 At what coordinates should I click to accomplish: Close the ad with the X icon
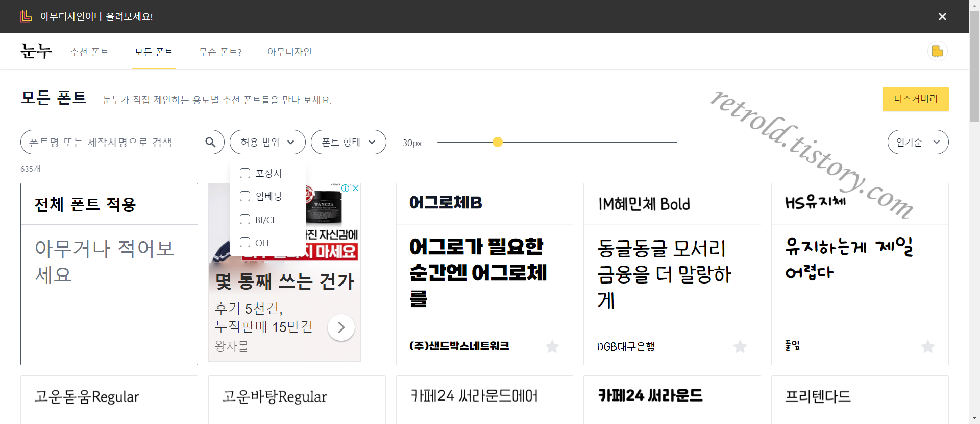pos(356,189)
